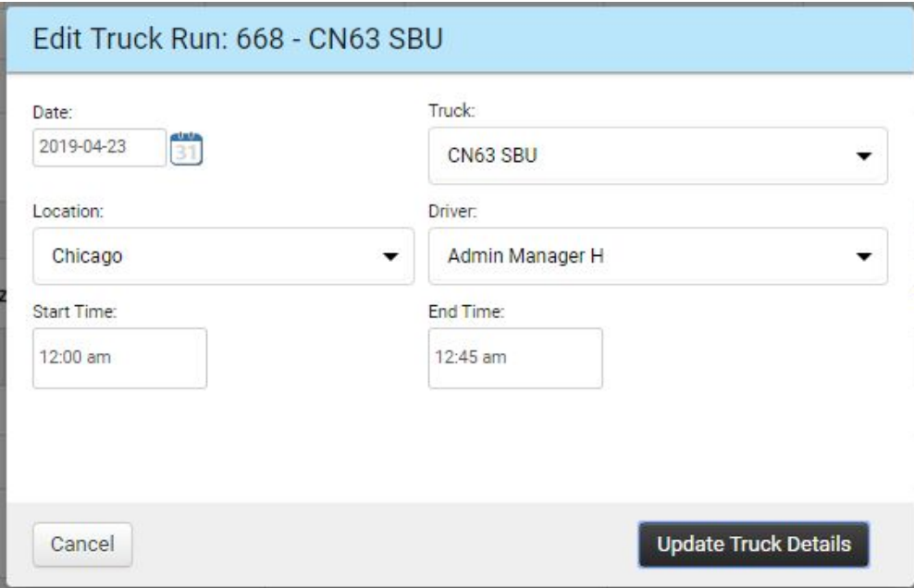This screenshot has width=914, height=588.
Task: Cancel the truck run edit
Action: tap(82, 545)
